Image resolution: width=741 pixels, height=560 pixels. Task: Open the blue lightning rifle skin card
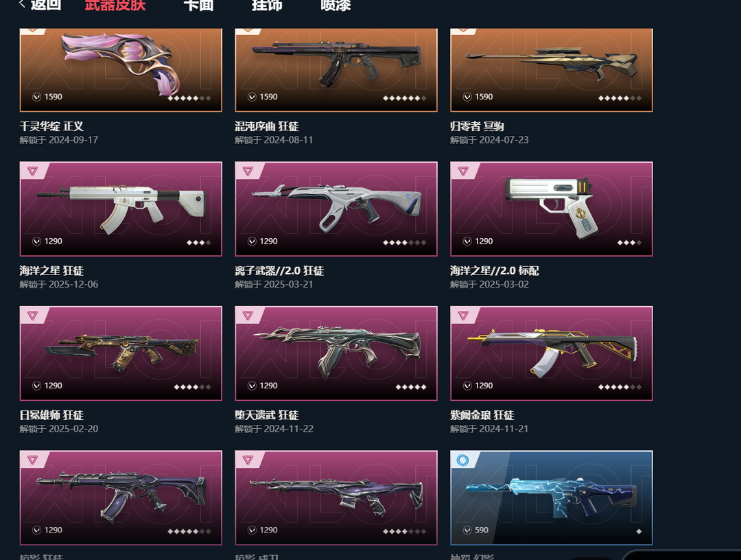point(552,498)
